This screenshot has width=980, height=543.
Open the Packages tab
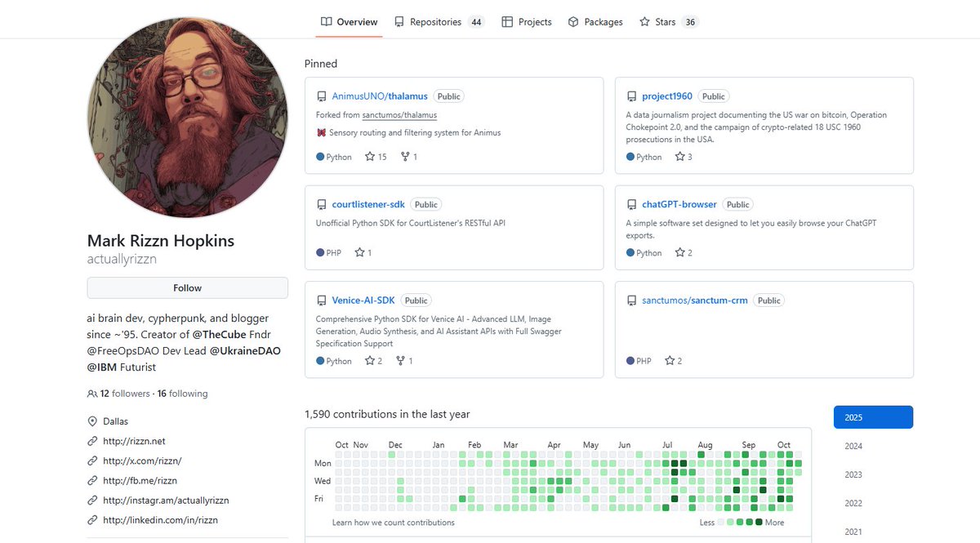(595, 22)
